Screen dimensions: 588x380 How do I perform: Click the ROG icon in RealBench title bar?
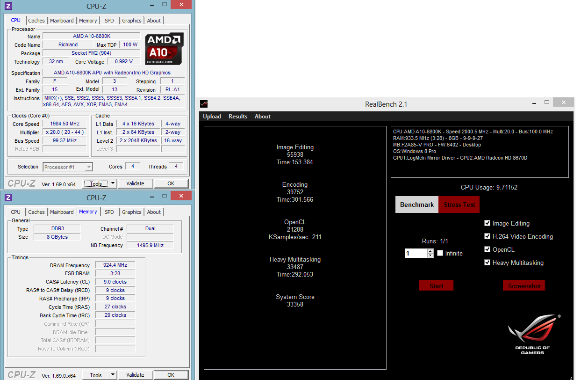pos(204,104)
